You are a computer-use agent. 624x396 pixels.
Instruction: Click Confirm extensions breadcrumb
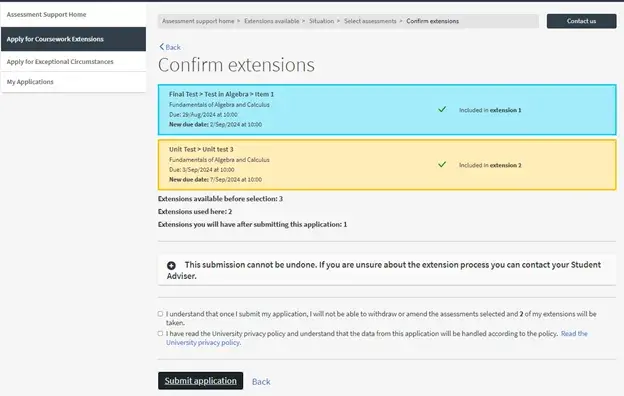(x=433, y=21)
